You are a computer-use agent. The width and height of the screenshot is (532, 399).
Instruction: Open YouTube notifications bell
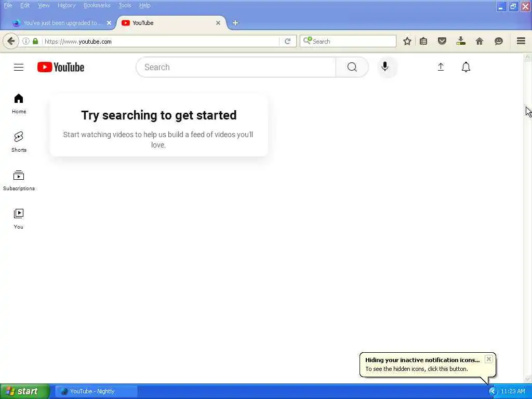click(x=466, y=67)
